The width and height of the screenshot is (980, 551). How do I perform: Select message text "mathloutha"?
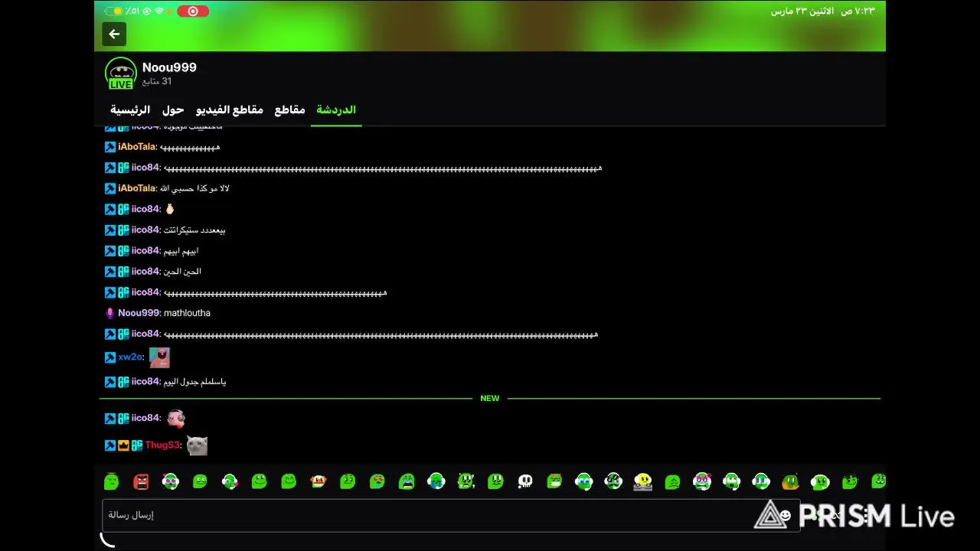(187, 313)
